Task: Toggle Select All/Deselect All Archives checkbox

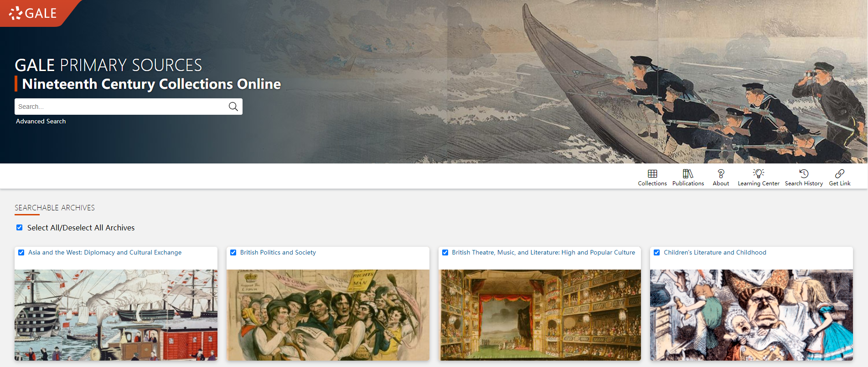Action: pyautogui.click(x=19, y=228)
